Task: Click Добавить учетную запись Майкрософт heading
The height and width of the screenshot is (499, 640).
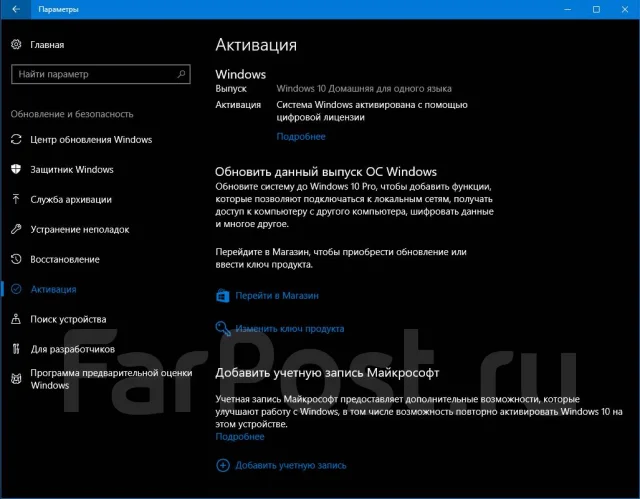Action: (327, 373)
